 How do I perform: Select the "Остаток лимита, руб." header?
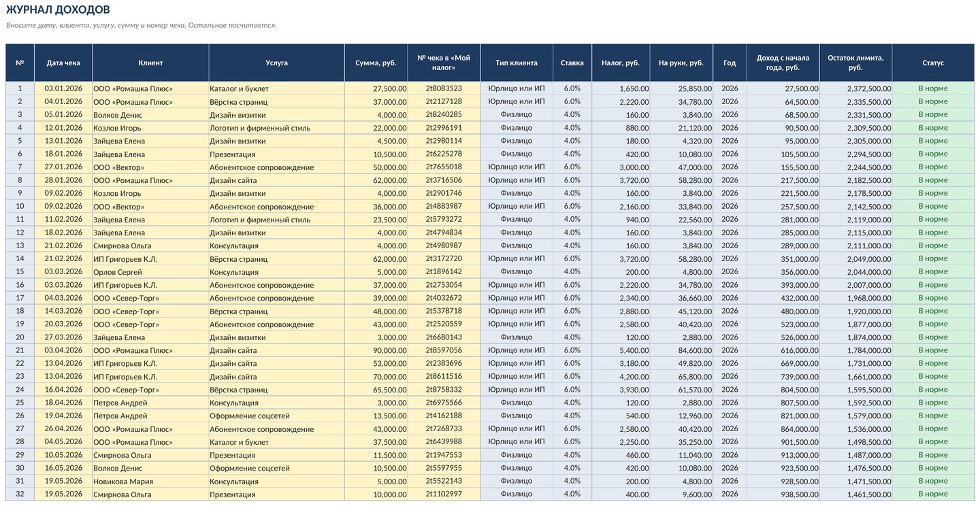point(855,63)
